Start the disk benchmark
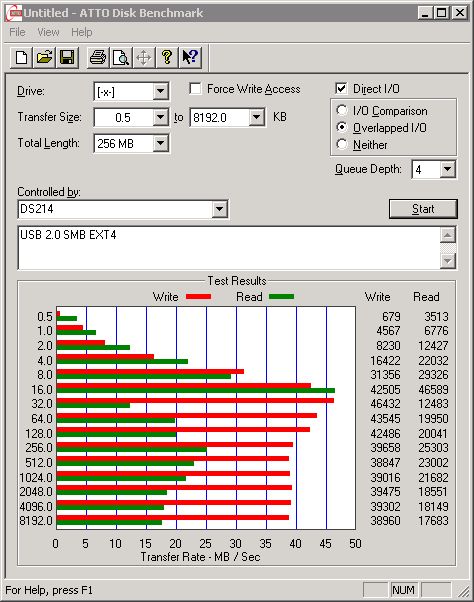The image size is (474, 602). (423, 209)
